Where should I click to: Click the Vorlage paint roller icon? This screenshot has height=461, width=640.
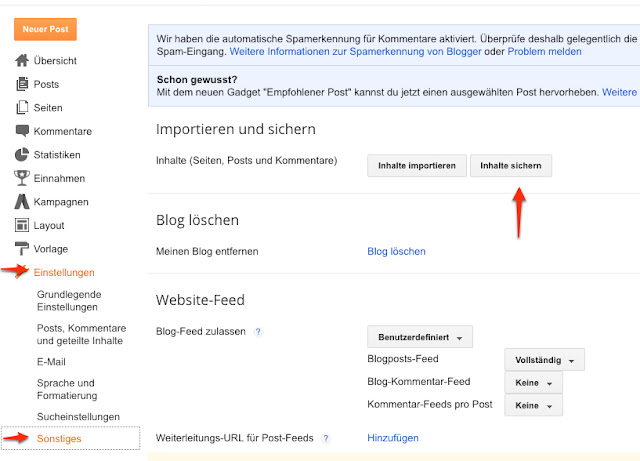22,248
